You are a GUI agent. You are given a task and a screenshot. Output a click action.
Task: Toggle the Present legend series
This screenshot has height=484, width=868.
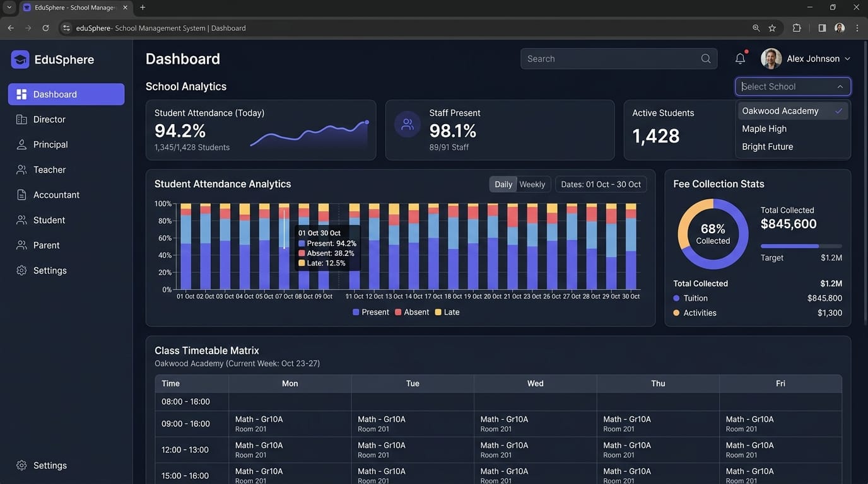[371, 312]
